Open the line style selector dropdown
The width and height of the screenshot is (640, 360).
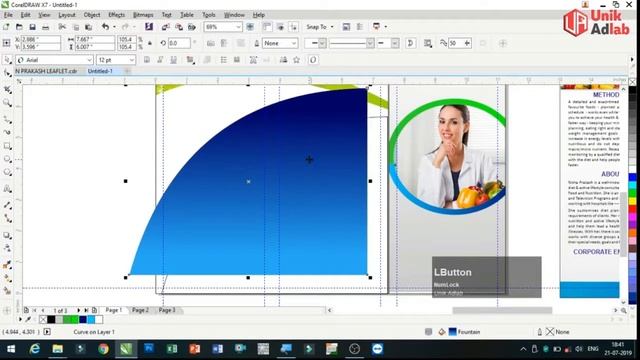(370, 43)
